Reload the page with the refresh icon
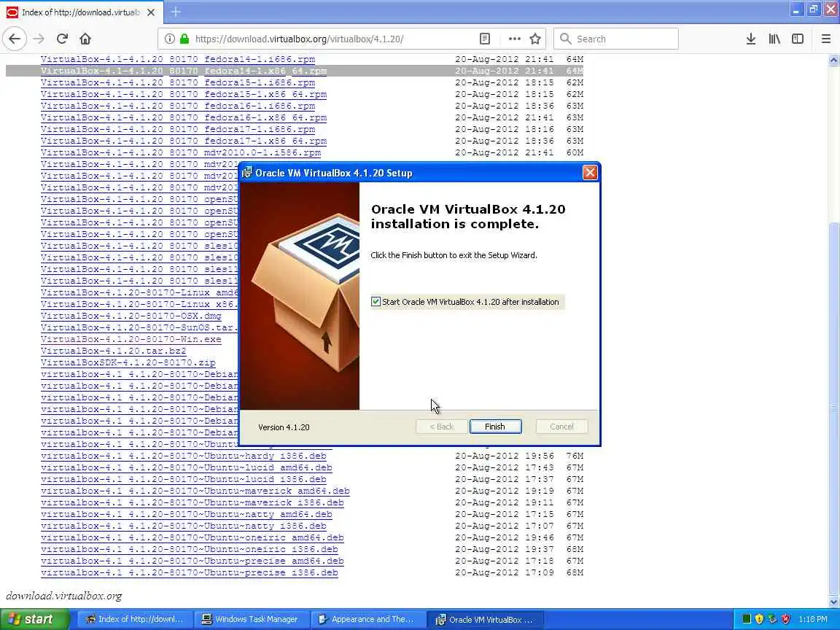The height and width of the screenshot is (630, 840). point(62,39)
